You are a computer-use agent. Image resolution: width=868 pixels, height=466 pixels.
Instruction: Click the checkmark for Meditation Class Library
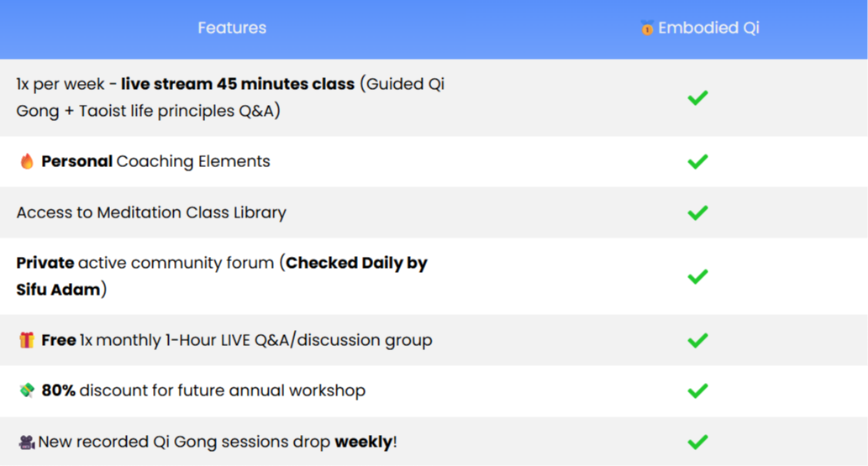697,212
